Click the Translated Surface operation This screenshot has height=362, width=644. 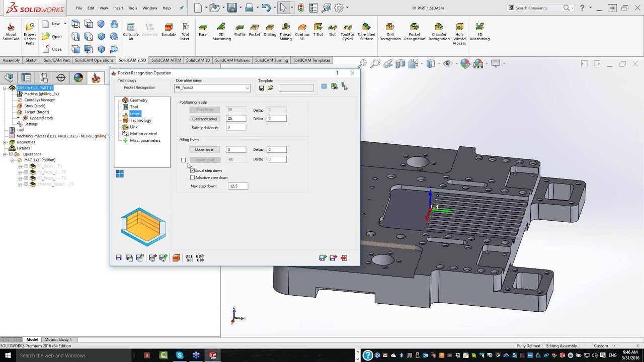click(366, 32)
